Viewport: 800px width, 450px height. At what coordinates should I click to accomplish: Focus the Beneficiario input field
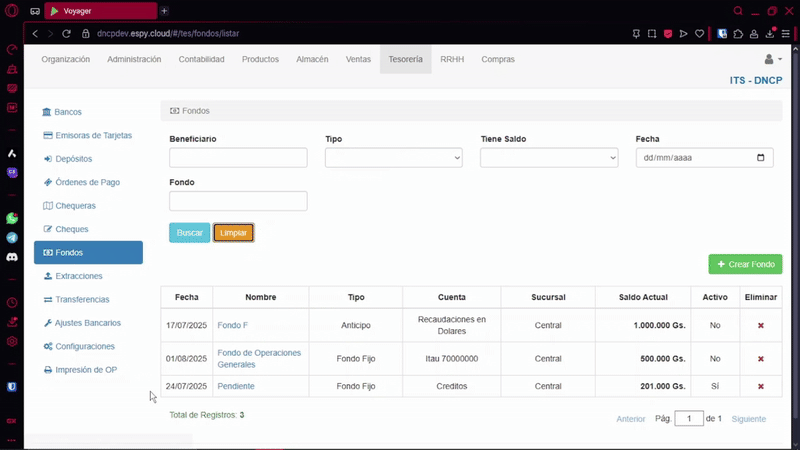(x=238, y=158)
